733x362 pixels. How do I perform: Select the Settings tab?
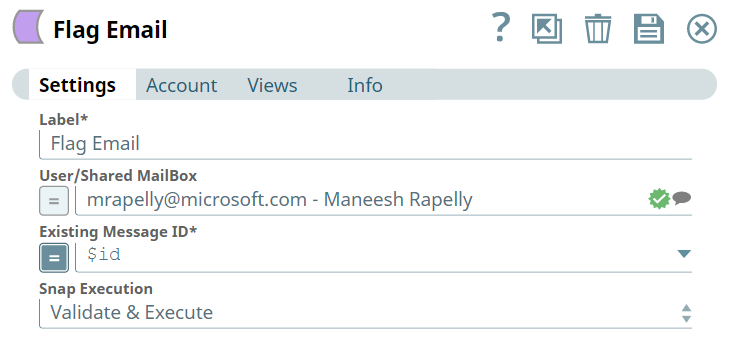(78, 85)
